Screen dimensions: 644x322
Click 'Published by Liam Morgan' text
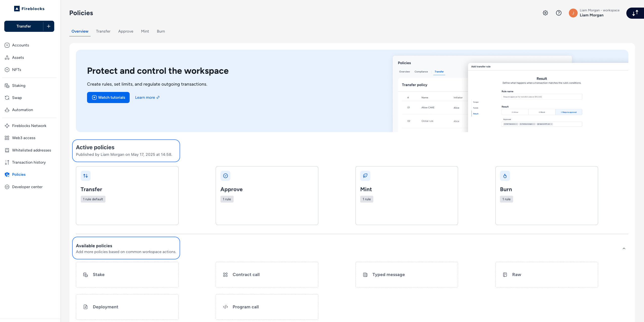pos(124,155)
